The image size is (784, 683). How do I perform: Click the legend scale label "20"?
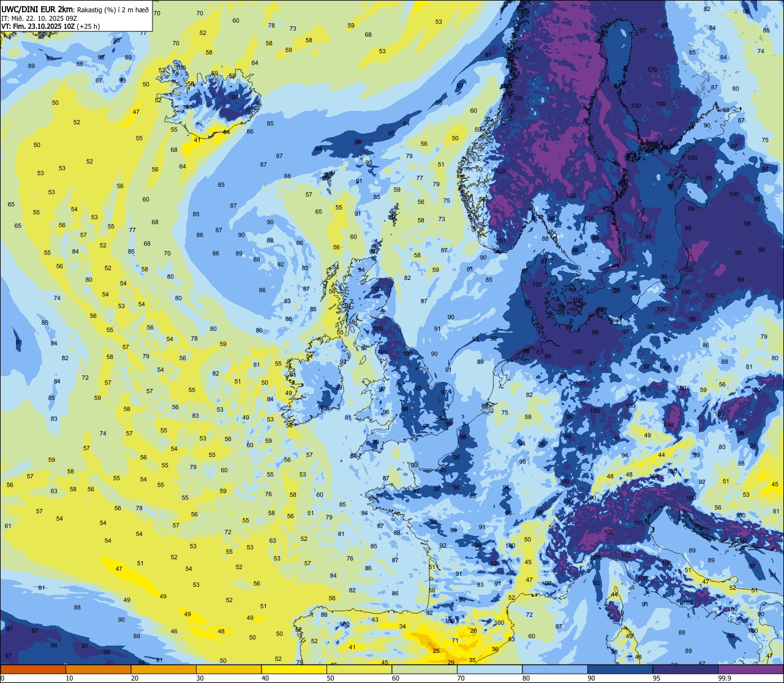pyautogui.click(x=135, y=678)
